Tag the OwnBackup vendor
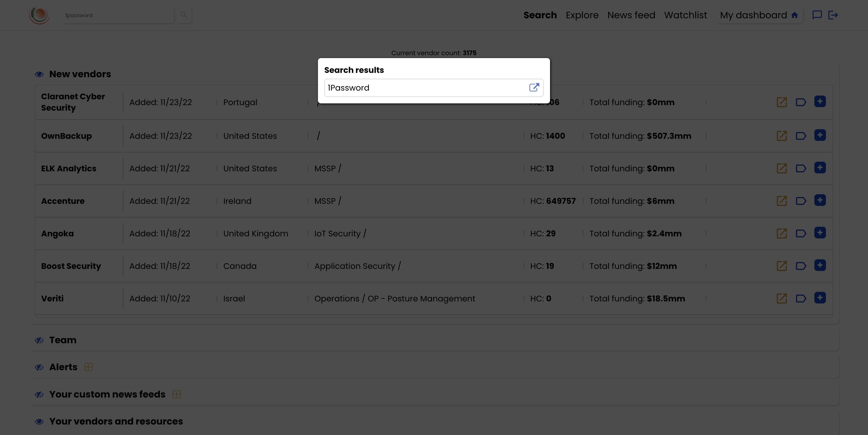The width and height of the screenshot is (868, 435). click(801, 136)
